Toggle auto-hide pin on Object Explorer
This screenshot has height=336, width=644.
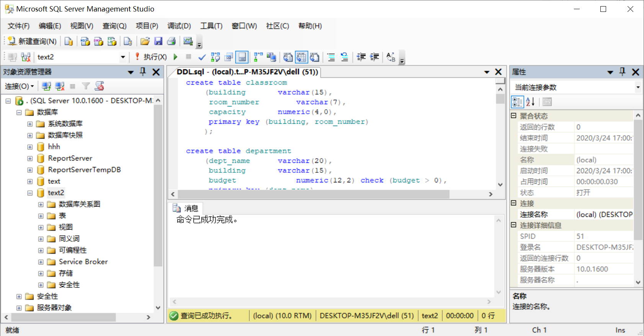pyautogui.click(x=143, y=72)
